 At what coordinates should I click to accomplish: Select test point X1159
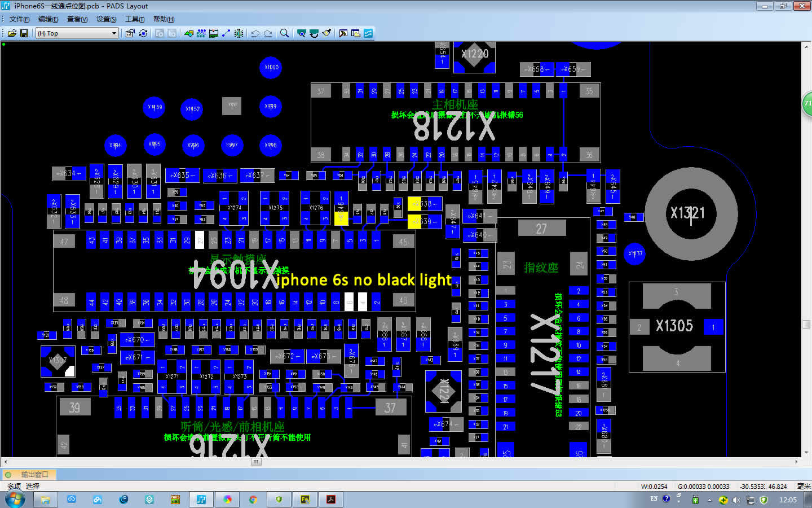click(155, 107)
